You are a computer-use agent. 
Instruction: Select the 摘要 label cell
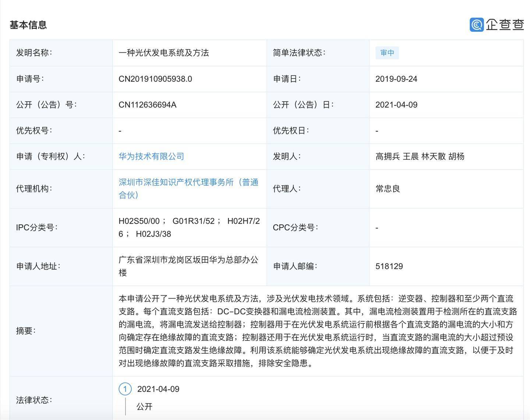point(61,331)
